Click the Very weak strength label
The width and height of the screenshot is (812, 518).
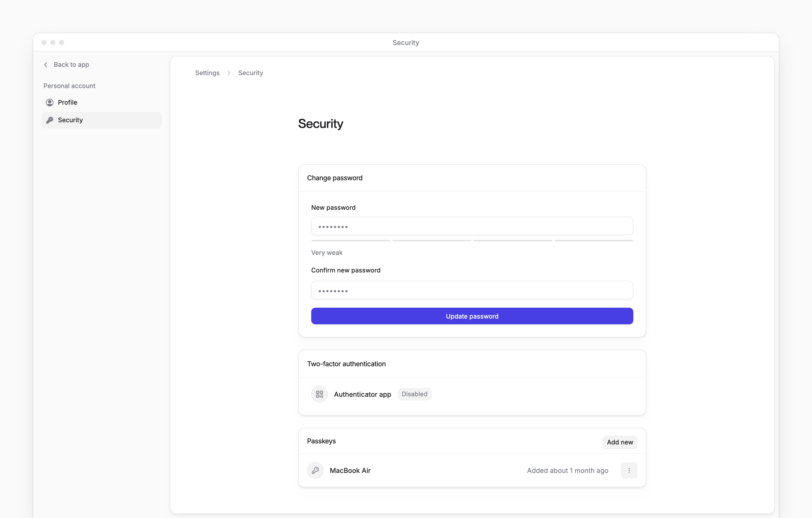(327, 253)
